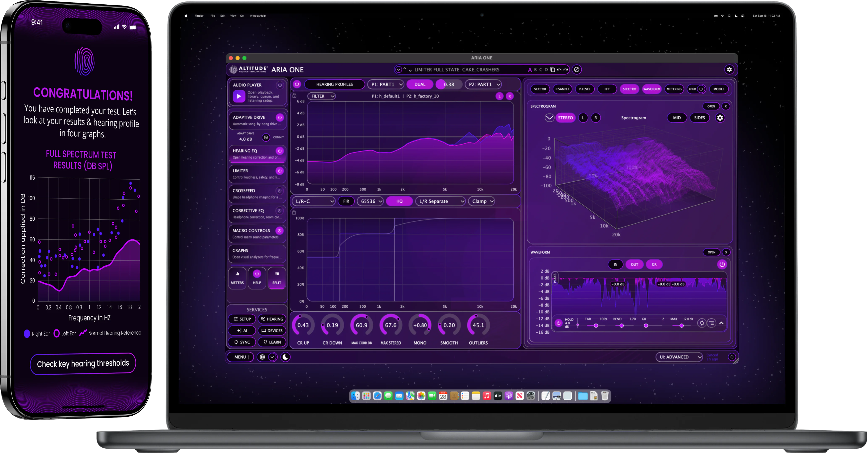The width and height of the screenshot is (868, 453).
Task: Adjust the MAX slider in waveform controls
Action: tap(681, 325)
